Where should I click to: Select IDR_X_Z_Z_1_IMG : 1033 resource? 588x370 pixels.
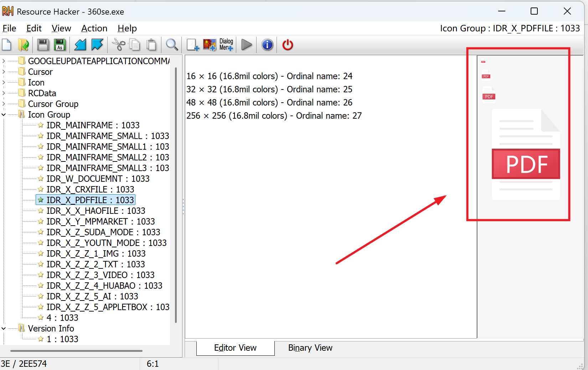[96, 253]
